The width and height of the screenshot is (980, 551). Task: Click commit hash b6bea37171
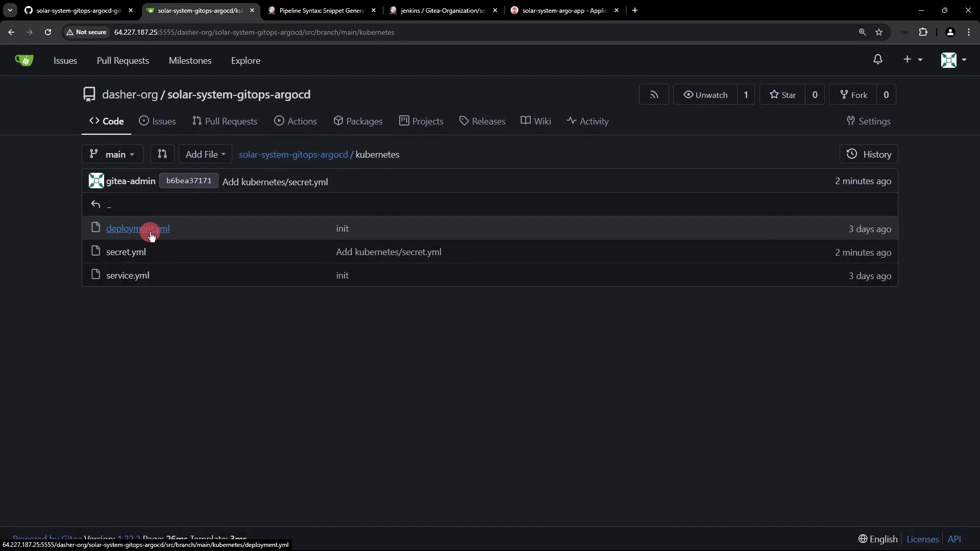pos(188,181)
